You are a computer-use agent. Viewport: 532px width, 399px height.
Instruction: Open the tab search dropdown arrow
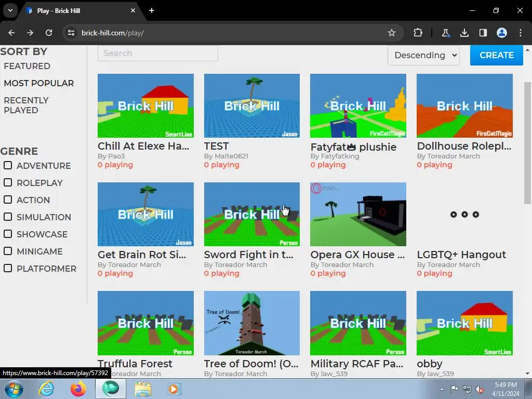[10, 10]
